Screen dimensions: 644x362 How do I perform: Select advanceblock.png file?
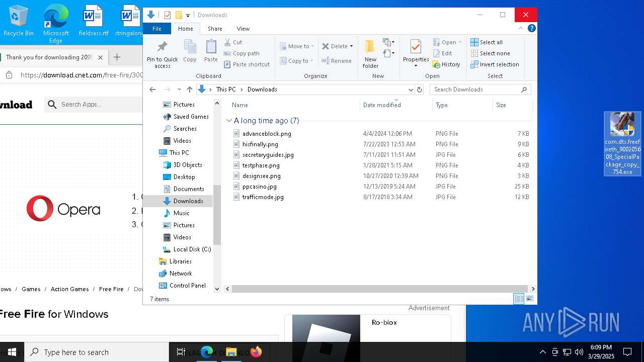pos(267,134)
